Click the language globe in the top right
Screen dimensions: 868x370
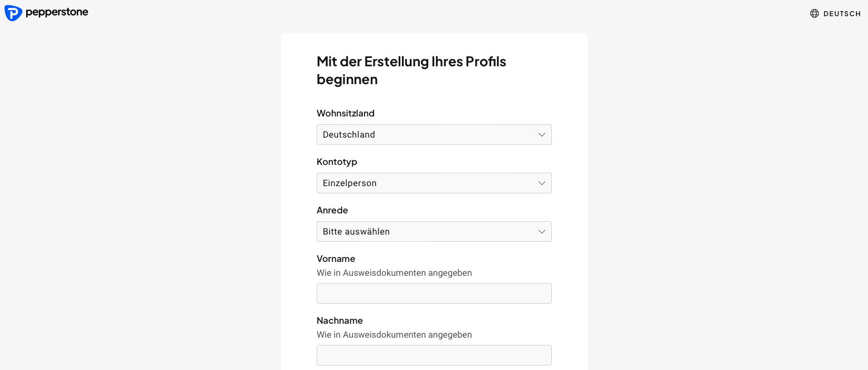click(814, 13)
